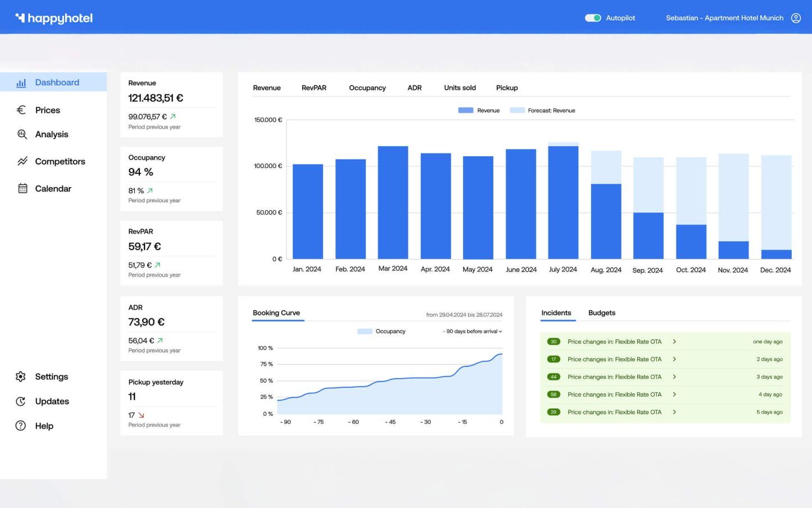The height and width of the screenshot is (508, 812).
Task: Click the Updates refresh clock icon
Action: pos(21,401)
